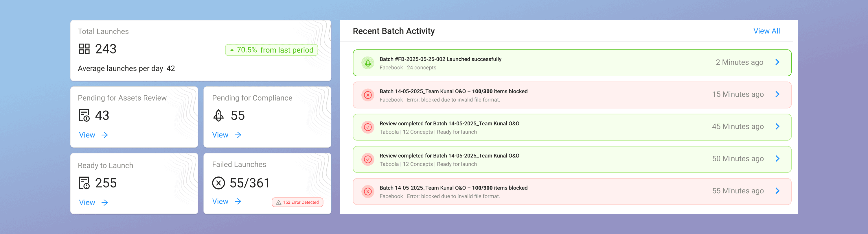Screen dimensions: 868x234
Task: Click Facebook | 24 concepts subtitle
Action: pos(408,68)
